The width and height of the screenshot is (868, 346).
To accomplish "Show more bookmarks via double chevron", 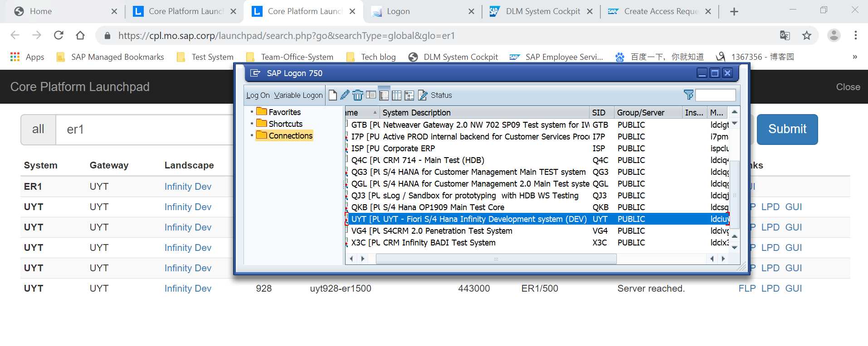I will 855,57.
